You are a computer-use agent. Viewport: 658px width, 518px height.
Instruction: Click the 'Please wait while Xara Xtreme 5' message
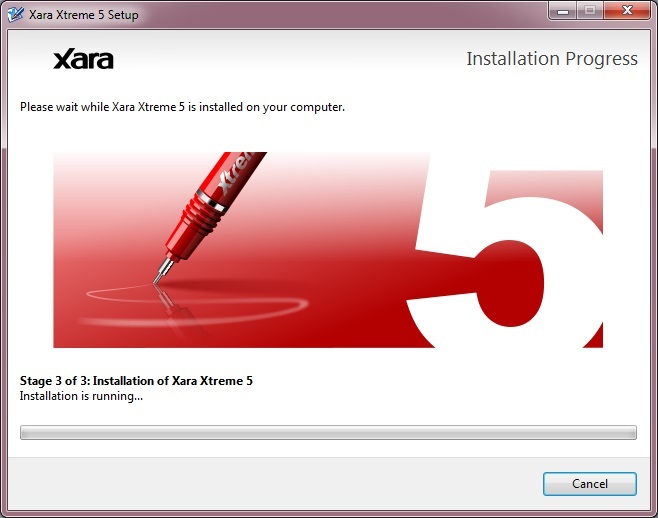coord(183,107)
